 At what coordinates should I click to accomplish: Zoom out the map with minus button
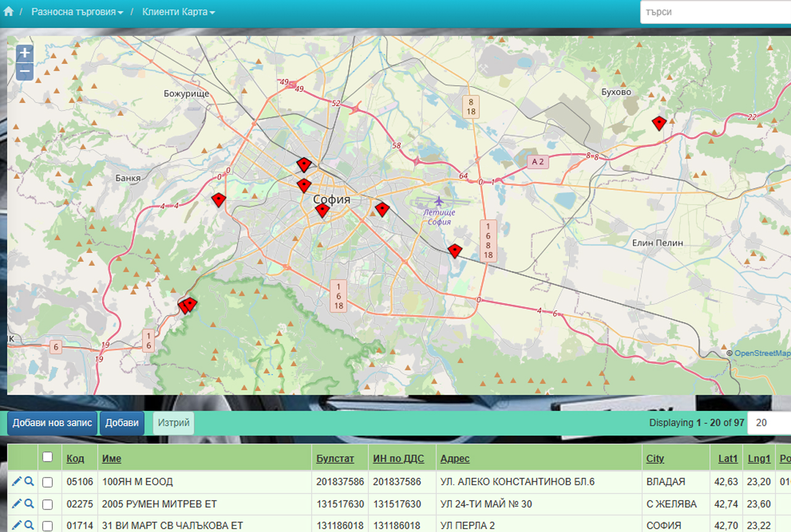pos(25,72)
